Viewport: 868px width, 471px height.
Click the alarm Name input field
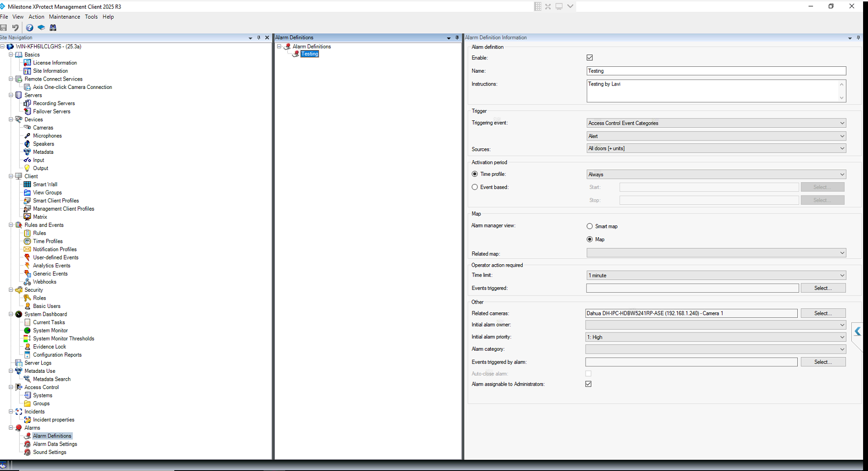[716, 71]
